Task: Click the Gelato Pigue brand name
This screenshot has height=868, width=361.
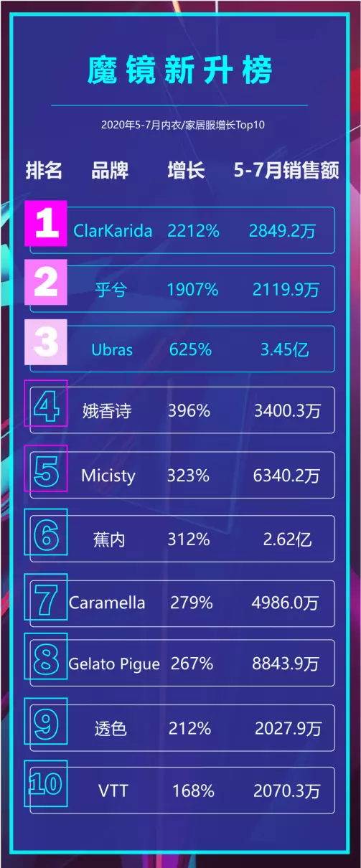Action: tap(114, 664)
